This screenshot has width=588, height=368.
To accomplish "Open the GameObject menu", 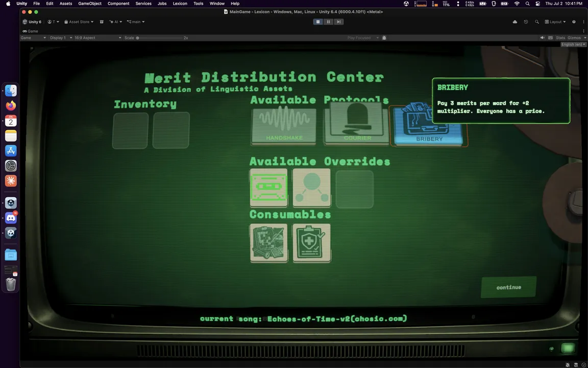I will point(90,4).
